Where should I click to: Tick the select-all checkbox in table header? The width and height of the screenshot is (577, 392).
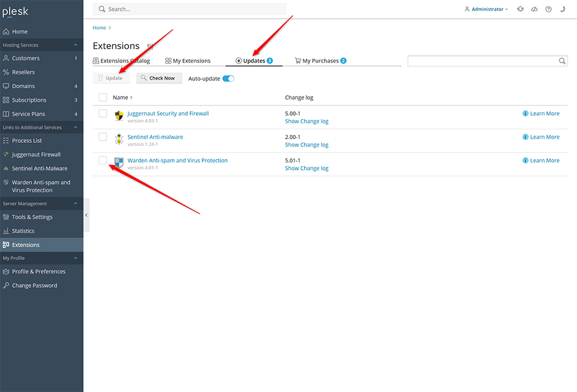[103, 98]
